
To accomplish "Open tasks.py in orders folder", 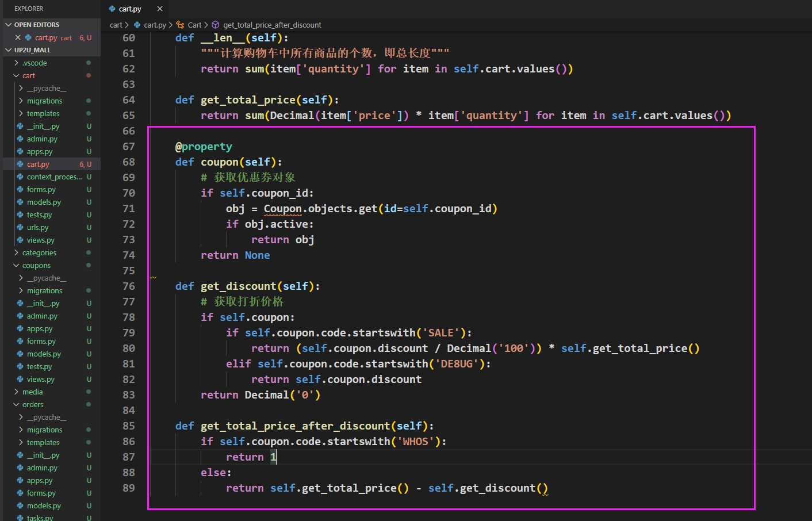I will [40, 518].
